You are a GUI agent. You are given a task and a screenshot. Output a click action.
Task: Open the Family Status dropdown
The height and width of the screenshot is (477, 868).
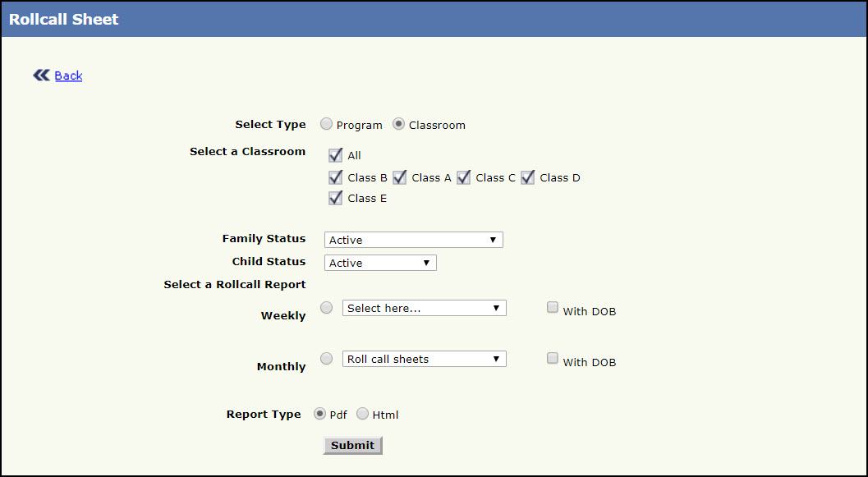(413, 240)
